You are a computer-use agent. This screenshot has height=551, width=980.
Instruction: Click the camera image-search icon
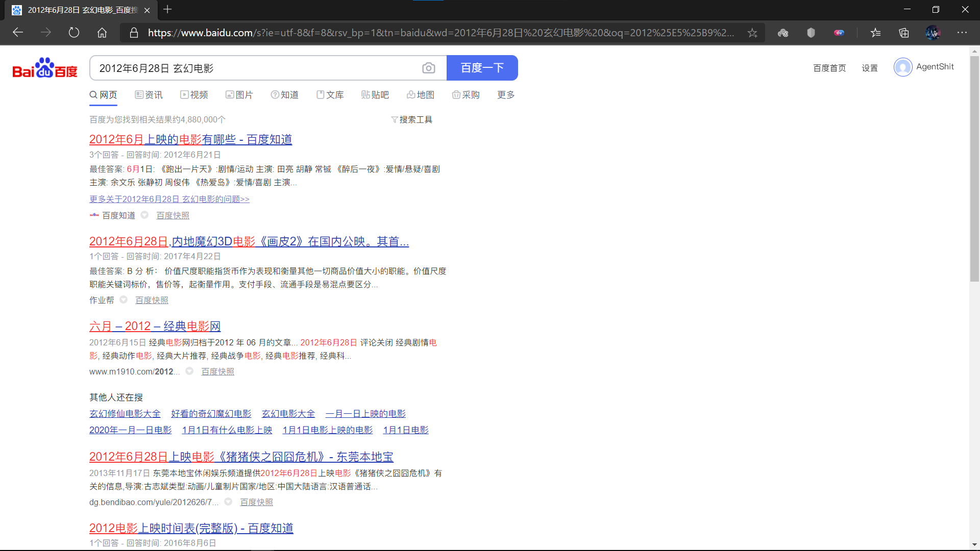click(429, 68)
